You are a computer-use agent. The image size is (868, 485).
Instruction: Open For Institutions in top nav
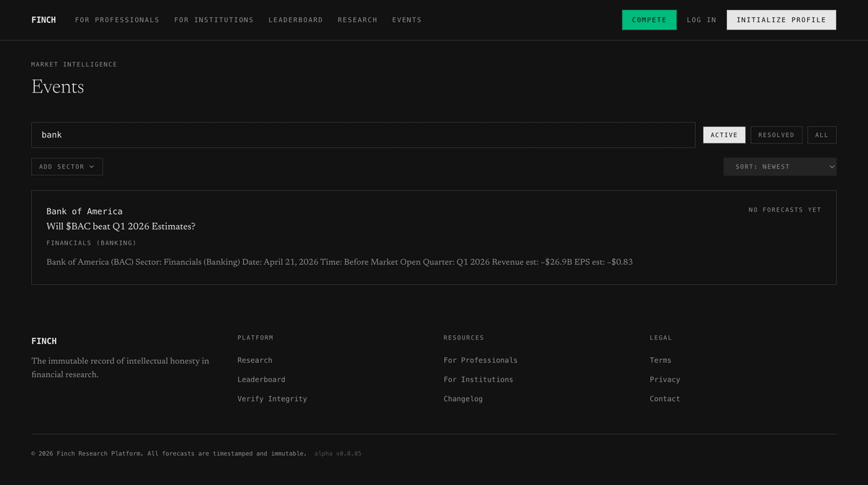pyautogui.click(x=213, y=20)
